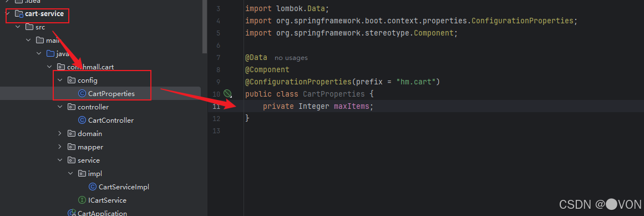The width and height of the screenshot is (644, 216).
Task: Select the impl package label
Action: coord(95,174)
